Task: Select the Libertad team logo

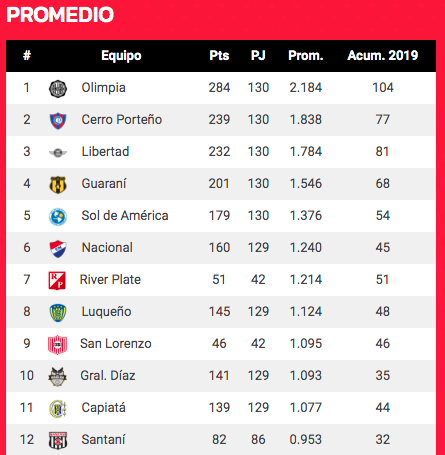Action: click(x=58, y=153)
